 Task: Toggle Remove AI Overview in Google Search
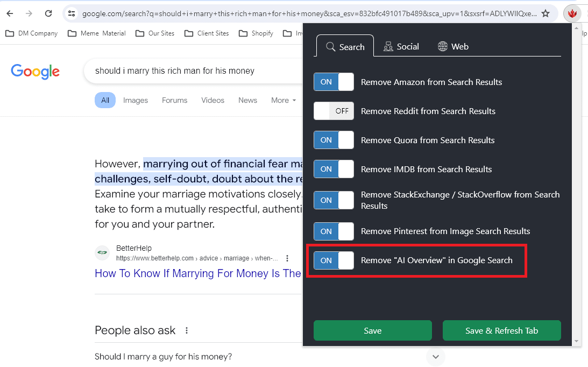(x=334, y=260)
